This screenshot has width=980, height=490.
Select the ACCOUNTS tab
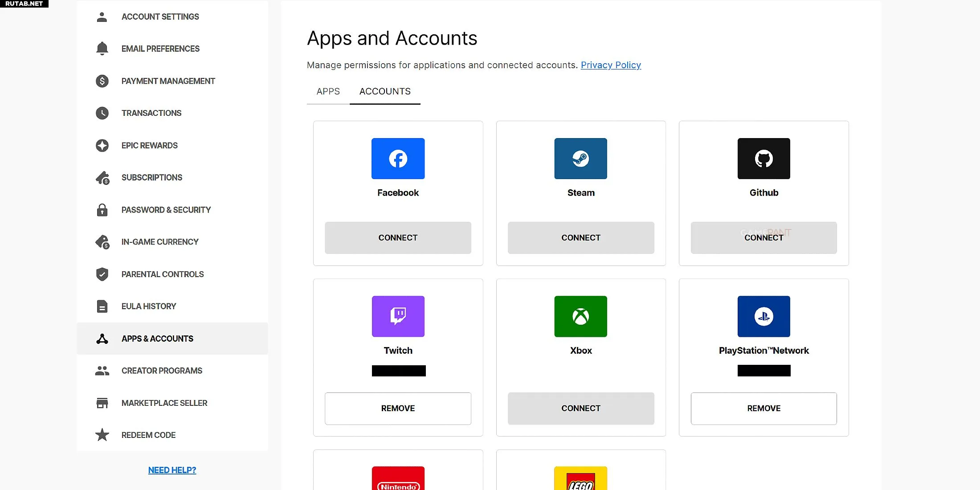[x=385, y=91]
